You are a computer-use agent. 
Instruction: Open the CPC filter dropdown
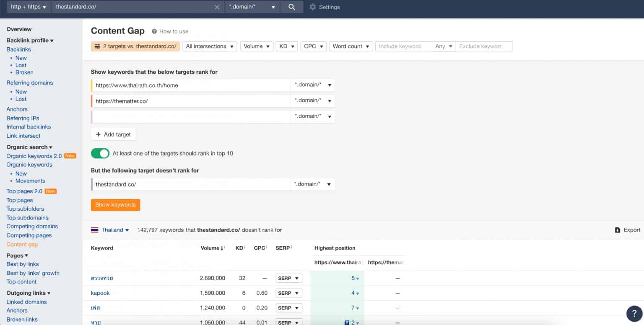314,46
